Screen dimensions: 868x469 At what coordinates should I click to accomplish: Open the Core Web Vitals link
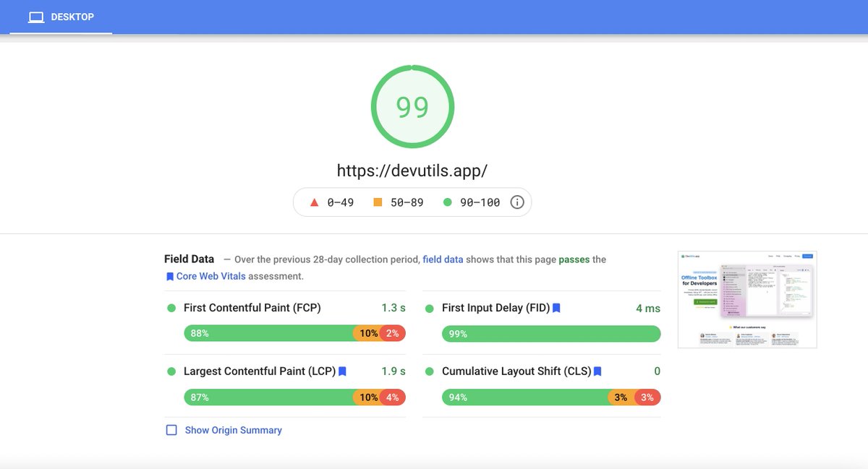pyautogui.click(x=210, y=276)
